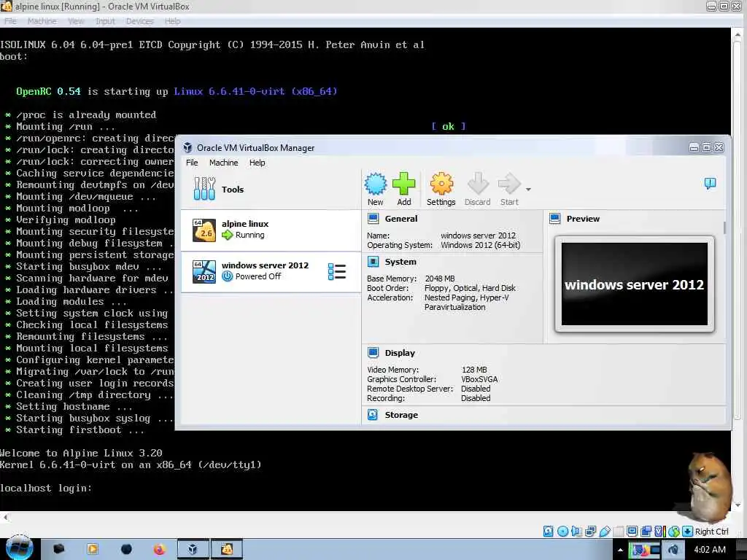Click the windows server 2012 preview thumbnail
The width and height of the screenshot is (747, 560).
click(x=634, y=284)
